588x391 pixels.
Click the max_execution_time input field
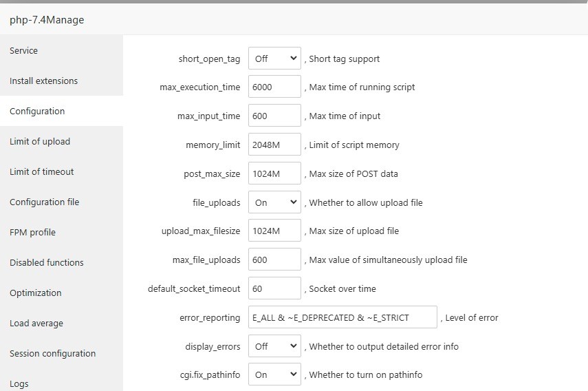pyautogui.click(x=274, y=87)
